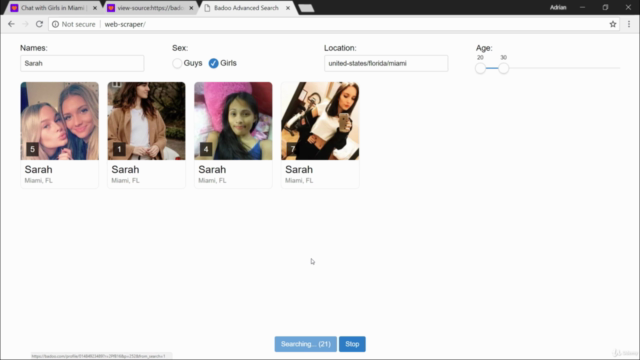Click the name Sarah under second card

[125, 169]
